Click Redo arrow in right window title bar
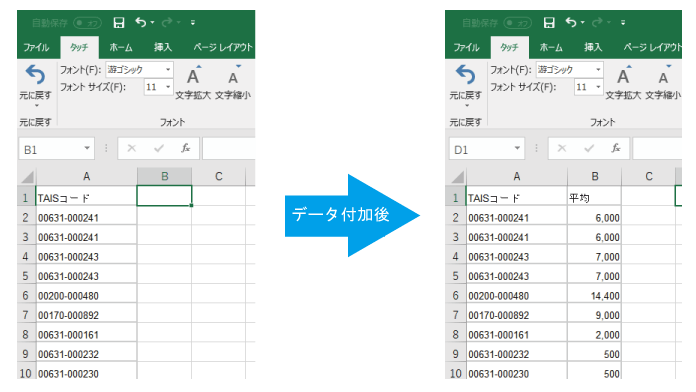Viewport: 696px width, 392px height. [597, 22]
